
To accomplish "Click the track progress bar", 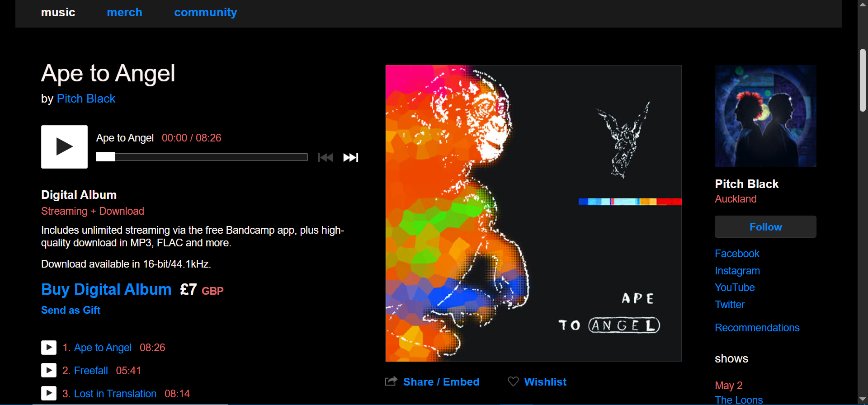I will pyautogui.click(x=202, y=157).
